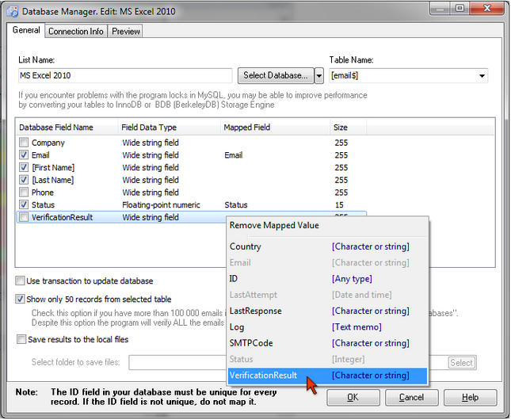Enable Save results to the local files
Screen dimensions: 511x420
21,339
